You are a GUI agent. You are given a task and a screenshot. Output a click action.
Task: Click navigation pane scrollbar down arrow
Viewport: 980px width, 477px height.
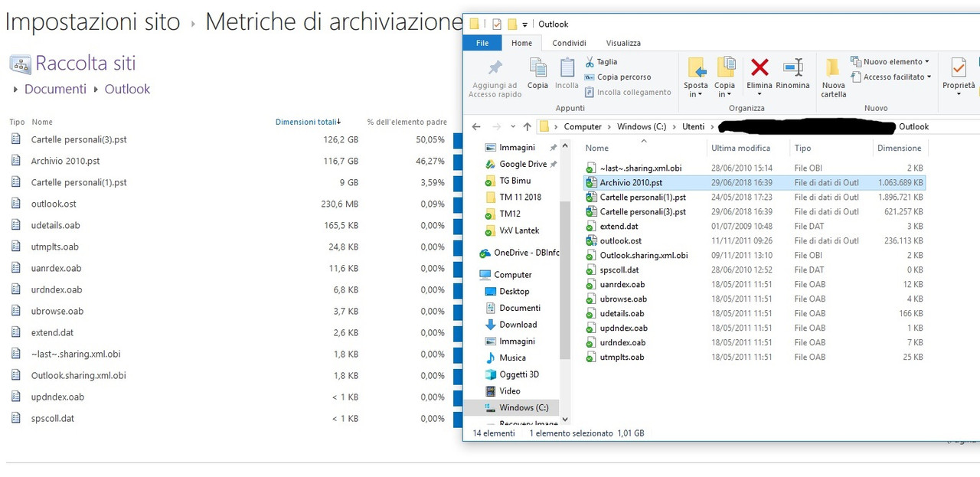coord(565,420)
